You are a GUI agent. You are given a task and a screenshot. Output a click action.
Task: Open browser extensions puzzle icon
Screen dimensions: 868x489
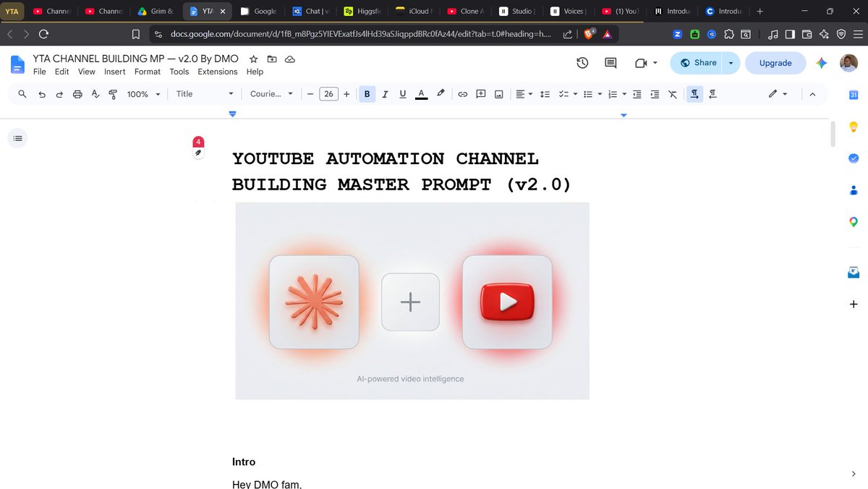tap(728, 34)
